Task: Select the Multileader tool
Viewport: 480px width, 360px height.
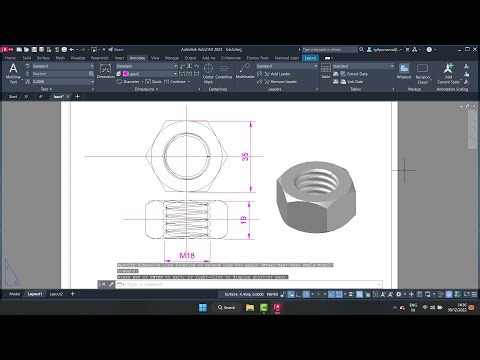Action: 245,71
